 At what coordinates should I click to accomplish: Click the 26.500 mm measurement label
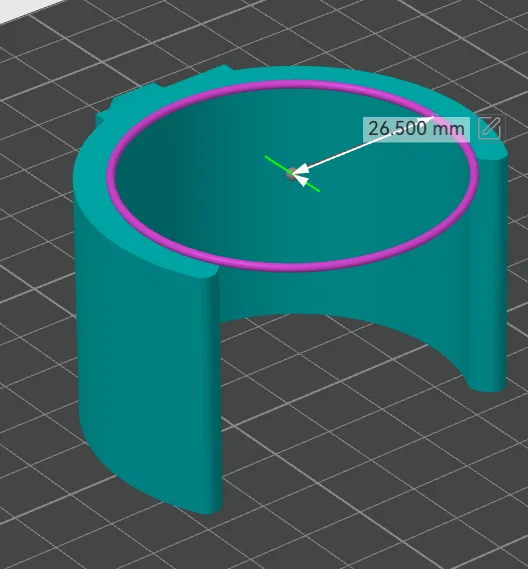(416, 129)
